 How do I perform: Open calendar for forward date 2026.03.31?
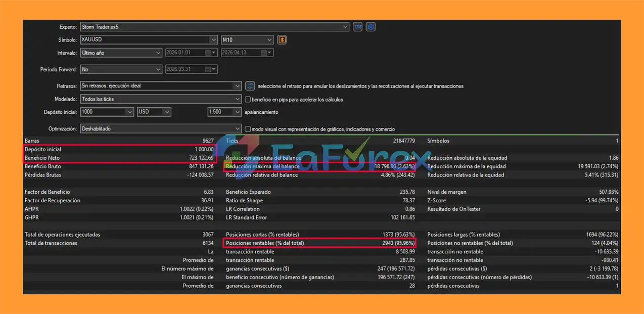[208, 69]
